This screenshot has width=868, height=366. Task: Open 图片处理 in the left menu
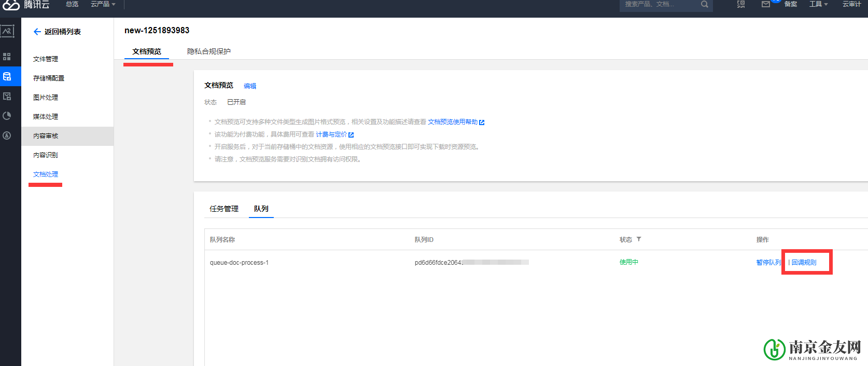[46, 98]
